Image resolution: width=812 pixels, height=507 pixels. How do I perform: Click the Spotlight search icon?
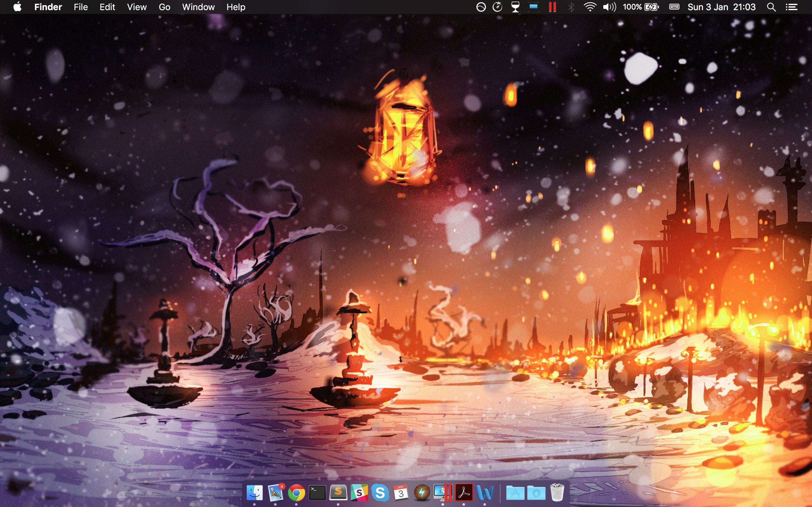coord(771,7)
